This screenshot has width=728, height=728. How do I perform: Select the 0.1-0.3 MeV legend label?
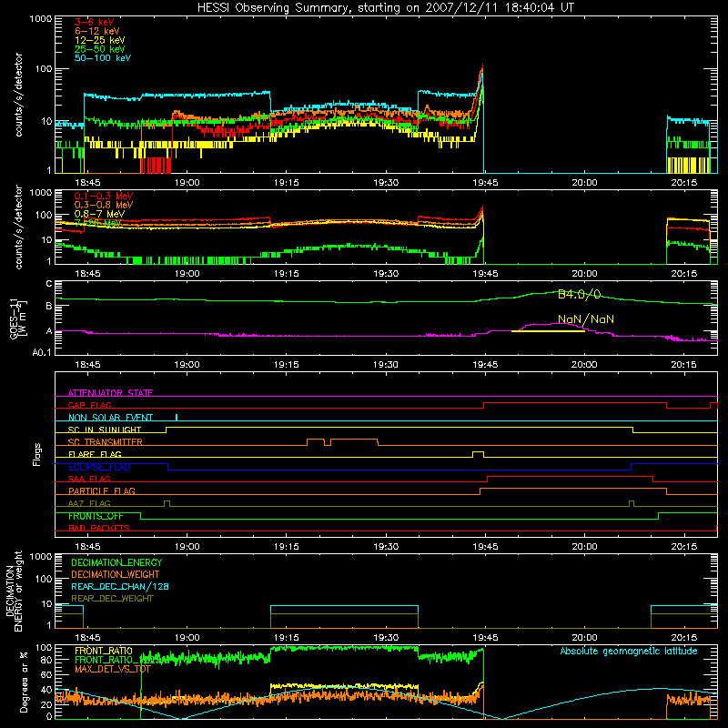pyautogui.click(x=104, y=196)
